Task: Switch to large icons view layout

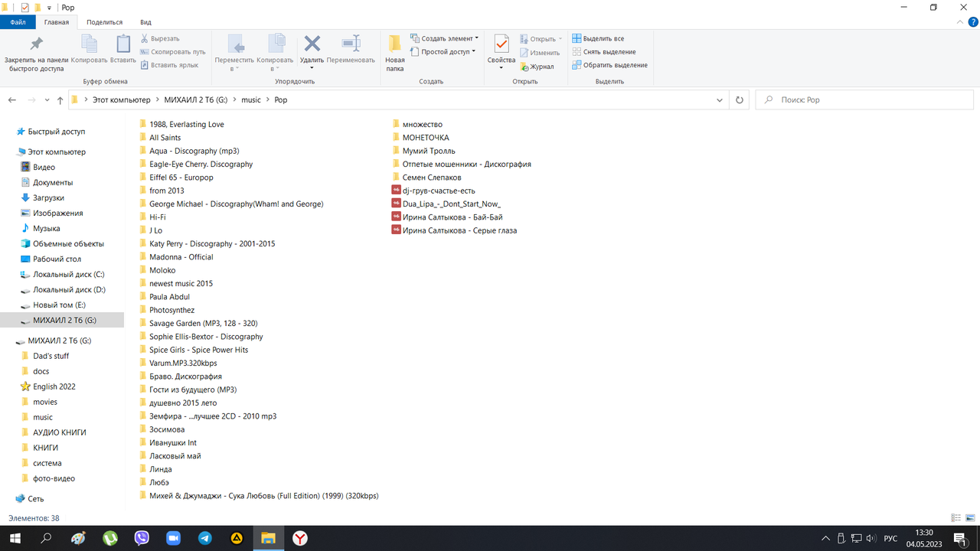Action: tap(969, 518)
